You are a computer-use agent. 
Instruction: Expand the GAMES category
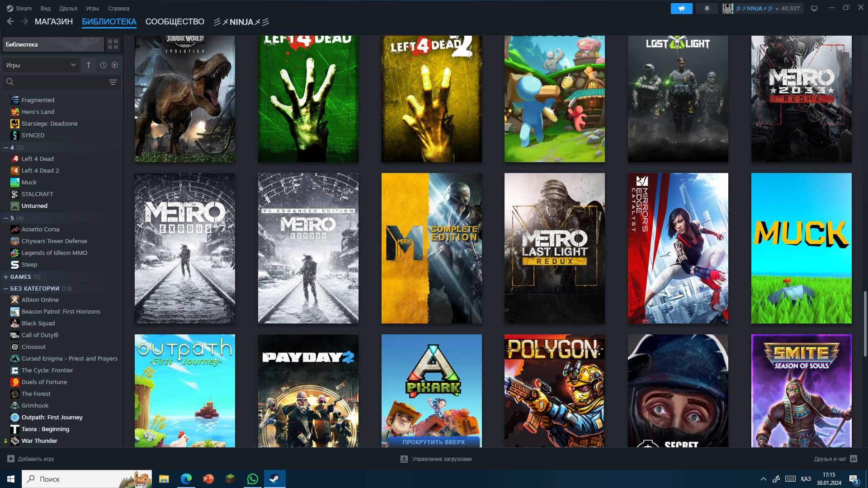pyautogui.click(x=6, y=277)
